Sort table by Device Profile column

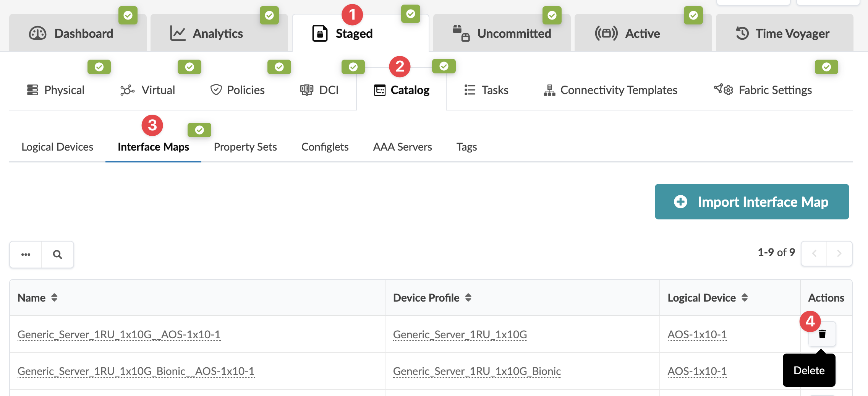tap(468, 298)
